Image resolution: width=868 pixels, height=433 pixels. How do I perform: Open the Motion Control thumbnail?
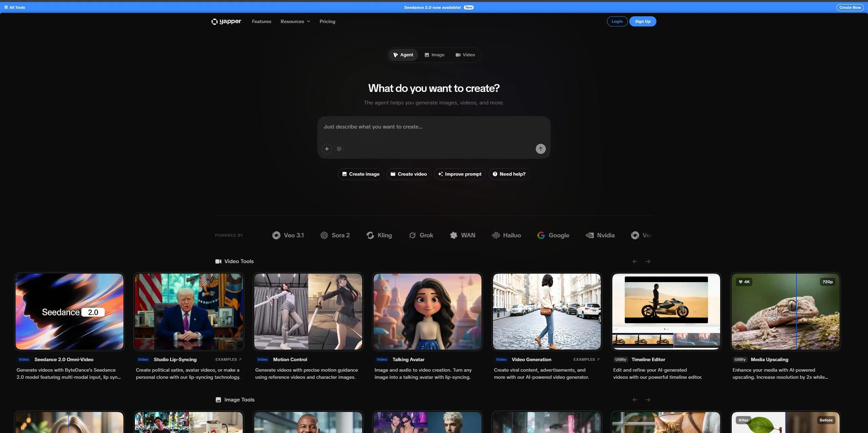pyautogui.click(x=308, y=312)
